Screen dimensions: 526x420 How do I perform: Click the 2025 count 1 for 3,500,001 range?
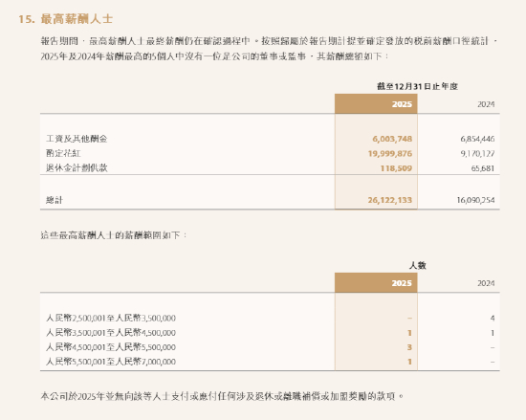coord(409,333)
